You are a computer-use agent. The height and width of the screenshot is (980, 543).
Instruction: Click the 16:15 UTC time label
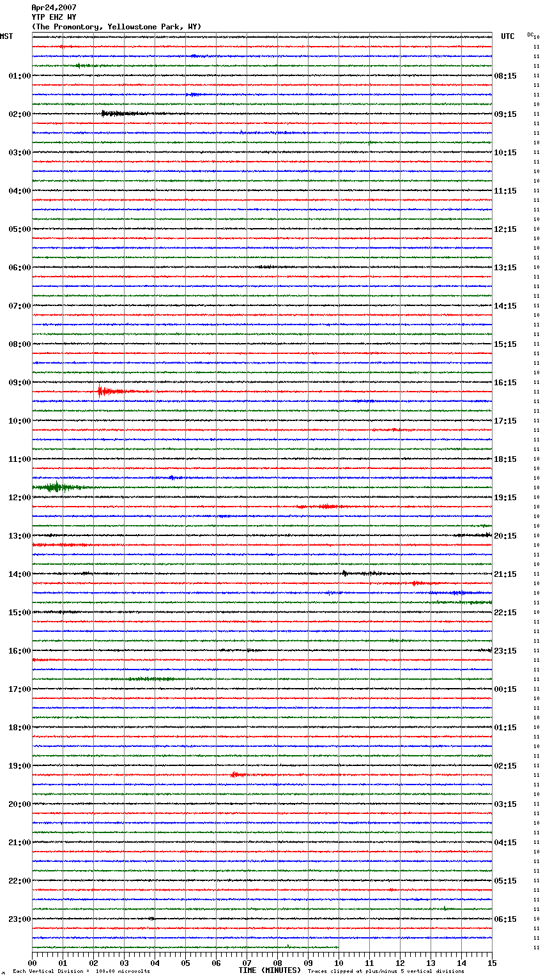pyautogui.click(x=505, y=383)
